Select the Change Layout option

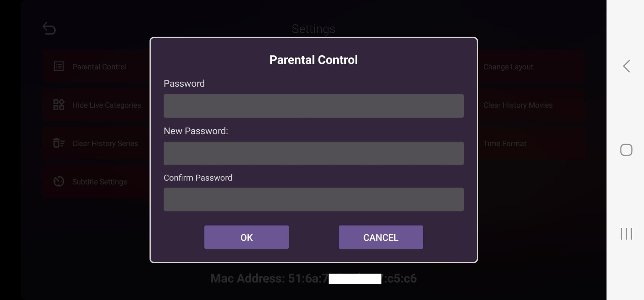pyautogui.click(x=508, y=67)
